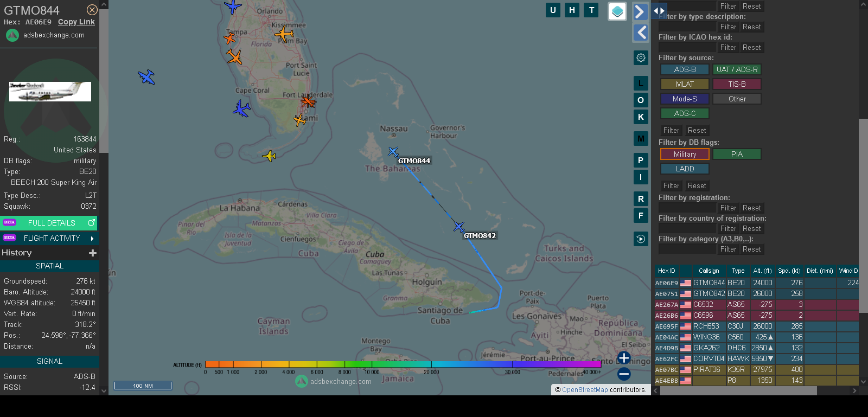Focus the Filter by country of registration field
The height and width of the screenshot is (417, 868).
(x=687, y=228)
